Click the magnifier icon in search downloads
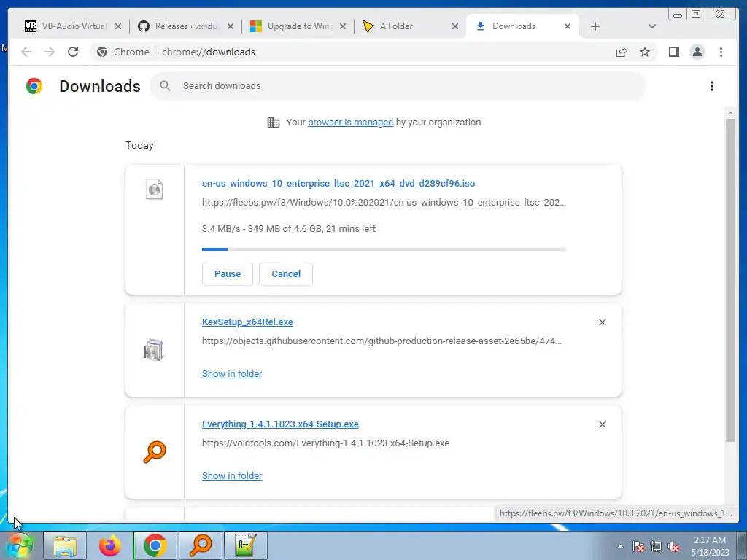Image resolution: width=747 pixels, height=560 pixels. tap(166, 86)
